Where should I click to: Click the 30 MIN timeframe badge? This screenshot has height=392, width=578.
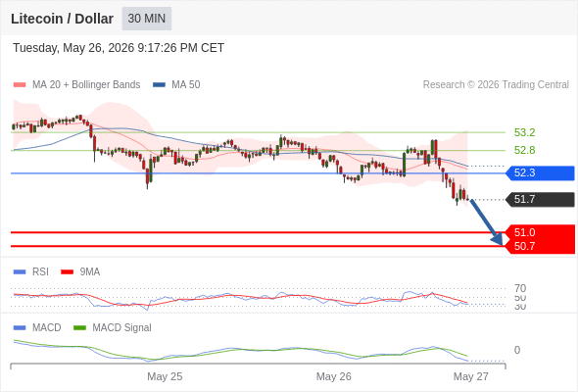[x=147, y=19]
